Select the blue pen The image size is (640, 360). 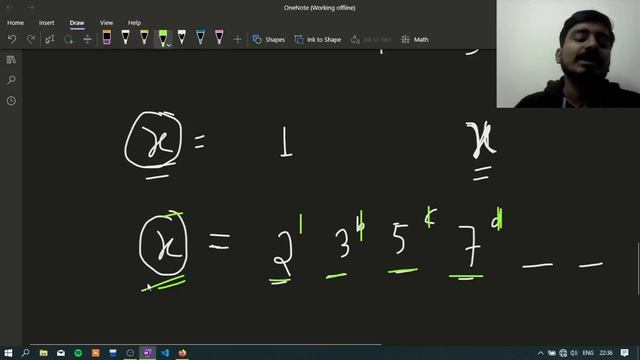[x=200, y=38]
